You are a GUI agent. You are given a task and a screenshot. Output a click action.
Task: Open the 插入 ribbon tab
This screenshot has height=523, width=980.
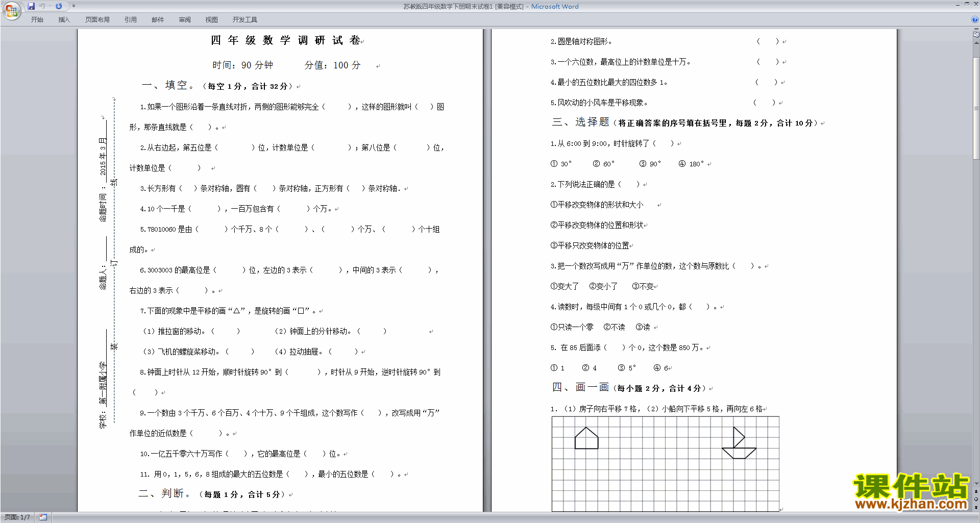[x=64, y=19]
